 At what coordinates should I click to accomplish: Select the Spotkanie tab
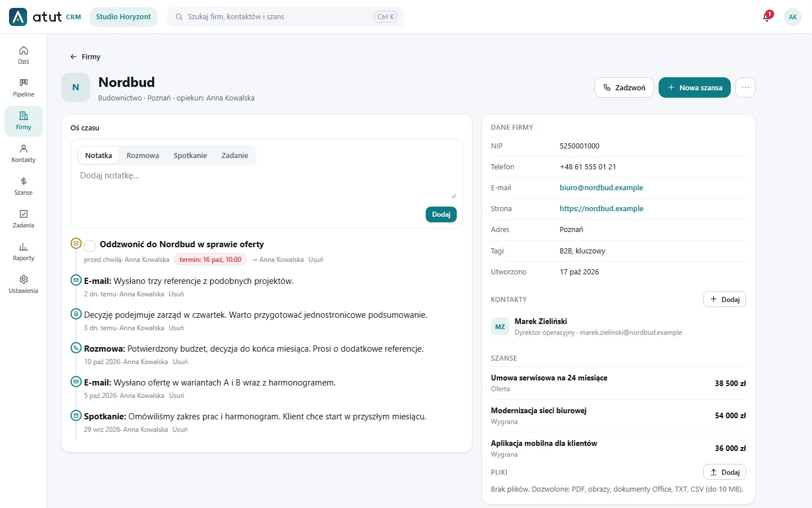click(190, 155)
